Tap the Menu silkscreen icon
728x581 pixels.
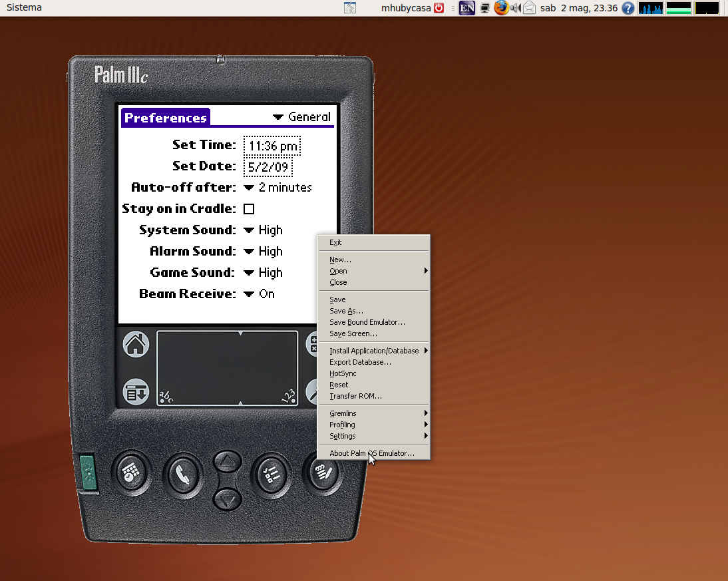tap(136, 392)
